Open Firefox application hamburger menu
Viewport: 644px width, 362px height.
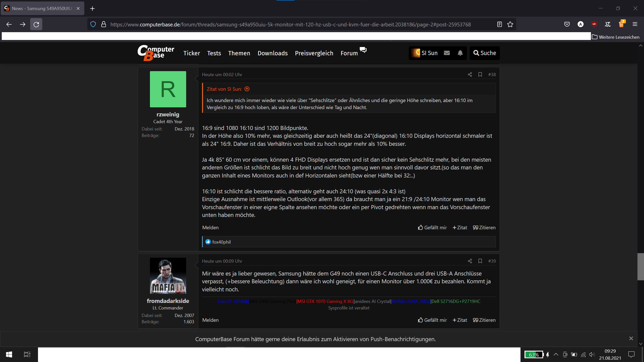pos(635,24)
